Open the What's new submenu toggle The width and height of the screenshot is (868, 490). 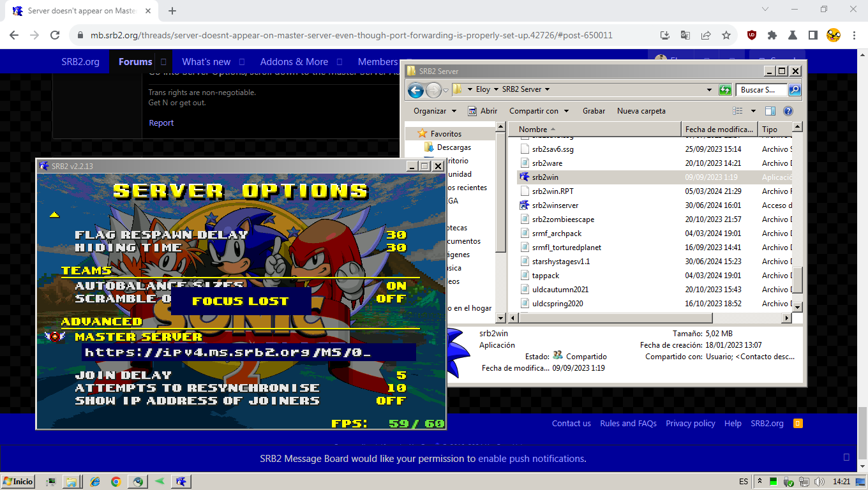tap(242, 62)
